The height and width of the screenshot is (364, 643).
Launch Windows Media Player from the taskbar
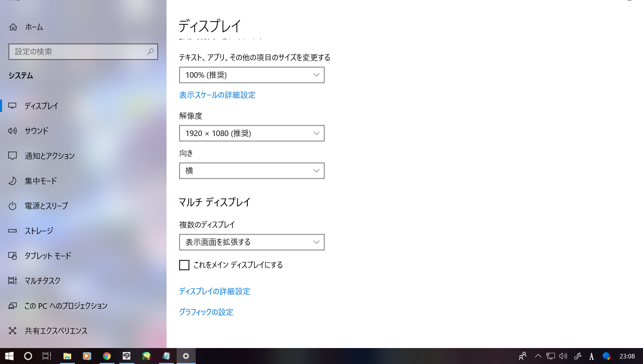point(87,356)
